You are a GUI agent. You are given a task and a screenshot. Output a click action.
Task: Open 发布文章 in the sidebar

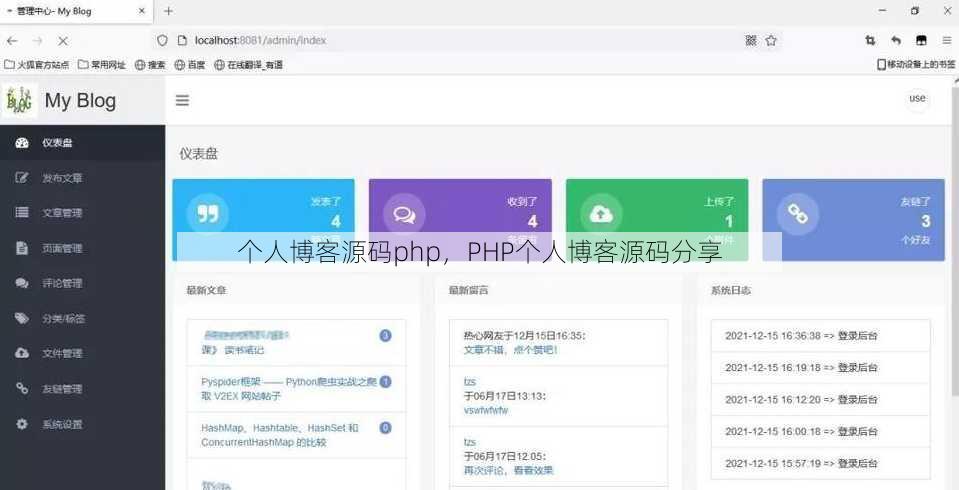click(x=82, y=178)
